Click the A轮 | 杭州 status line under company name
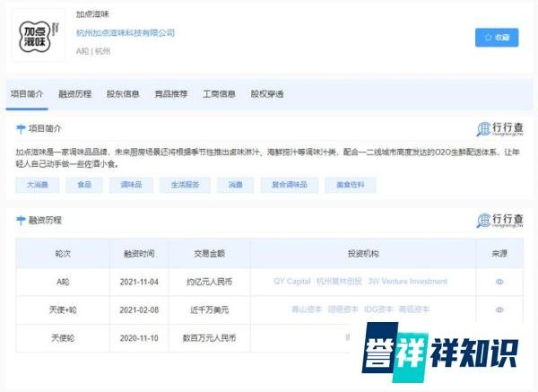 pyautogui.click(x=93, y=51)
